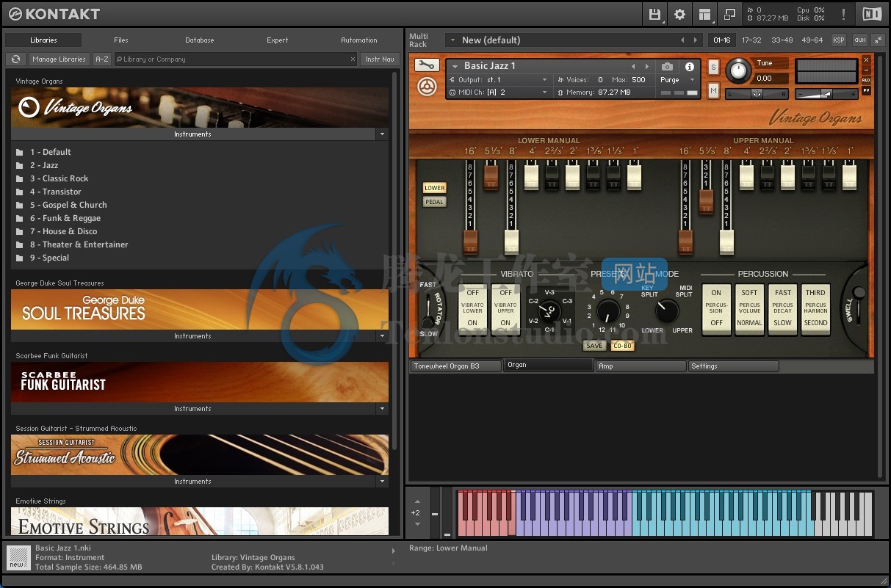
Task: Toggle the aux sends in rack header
Action: tap(859, 40)
